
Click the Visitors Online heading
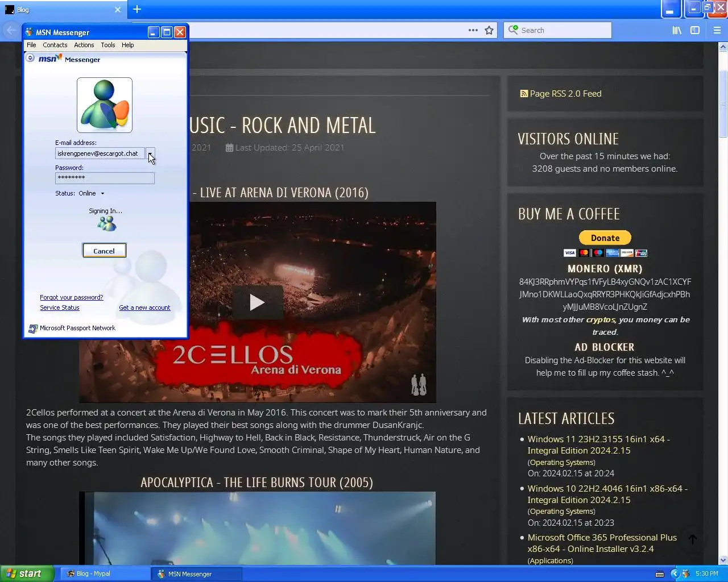(568, 139)
